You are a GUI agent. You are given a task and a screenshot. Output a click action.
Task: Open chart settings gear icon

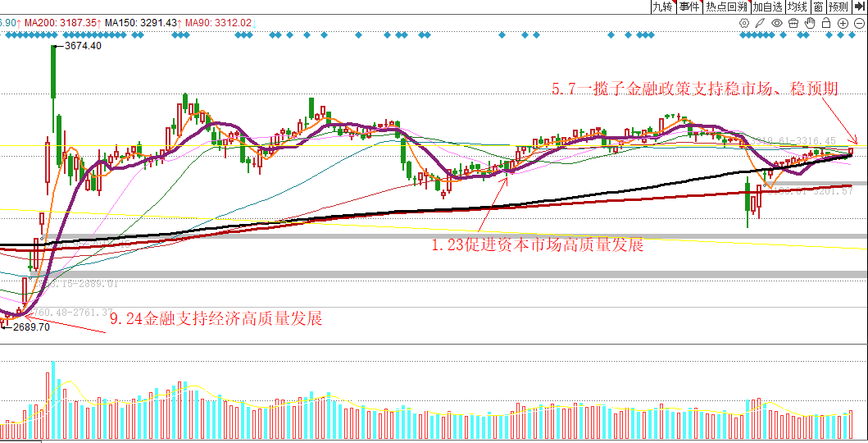pyautogui.click(x=744, y=23)
